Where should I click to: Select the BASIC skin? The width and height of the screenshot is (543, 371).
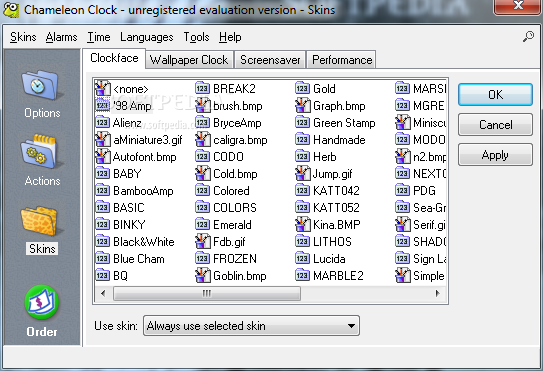click(x=128, y=207)
